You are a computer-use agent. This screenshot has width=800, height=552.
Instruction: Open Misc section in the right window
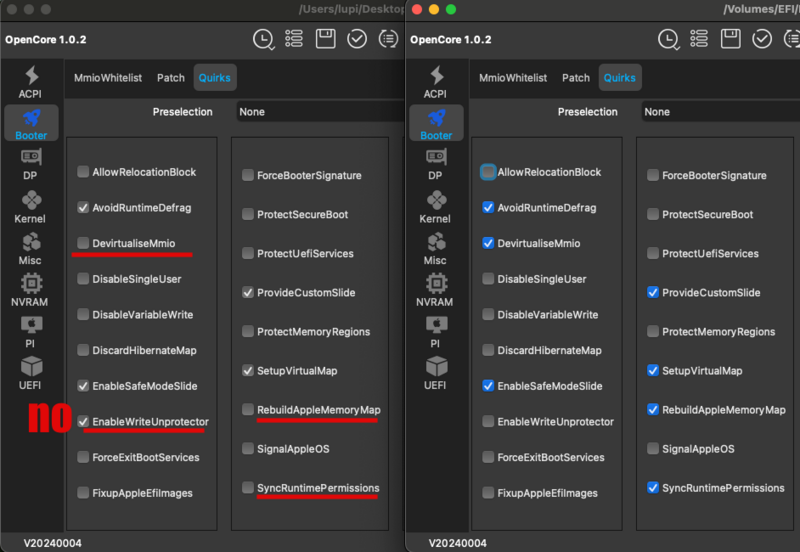tap(435, 248)
